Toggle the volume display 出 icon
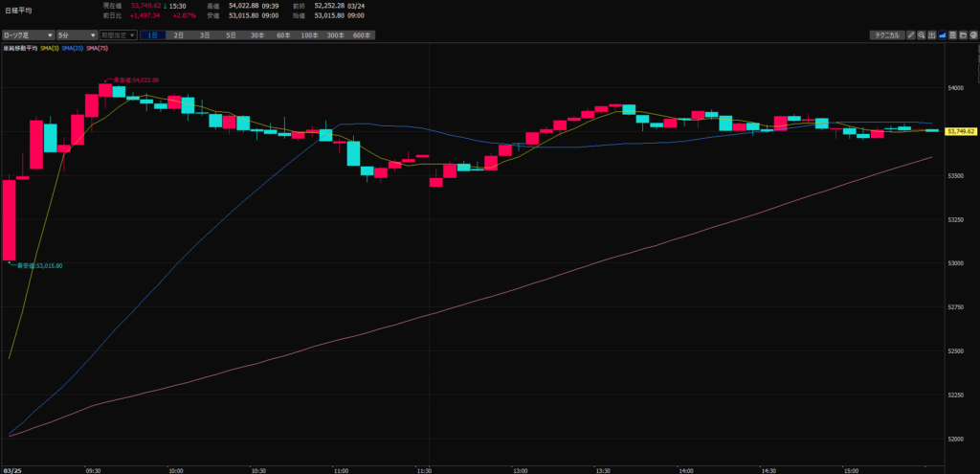 pos(932,35)
